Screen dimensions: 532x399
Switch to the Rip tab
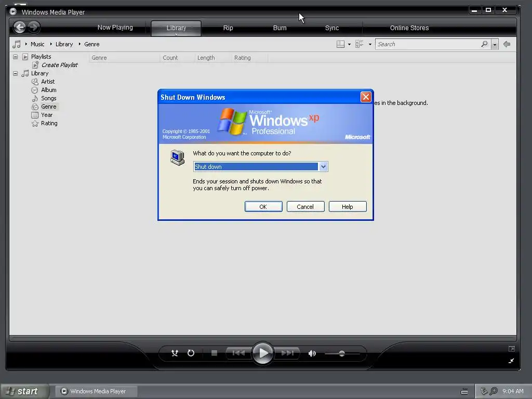[228, 28]
